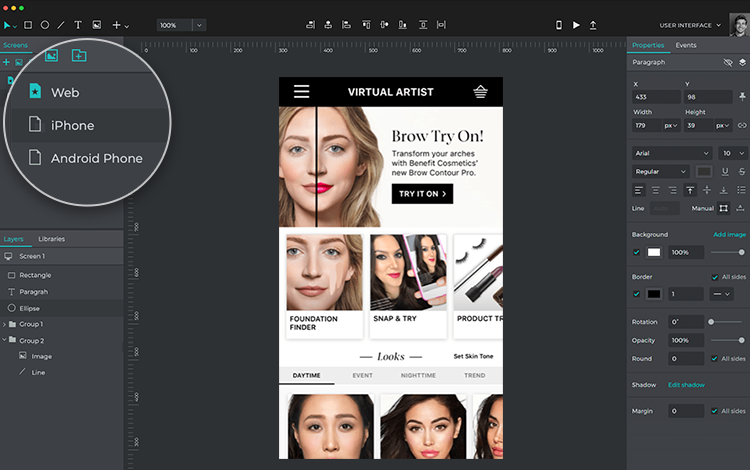Toggle the Background enabled checkbox

(636, 252)
